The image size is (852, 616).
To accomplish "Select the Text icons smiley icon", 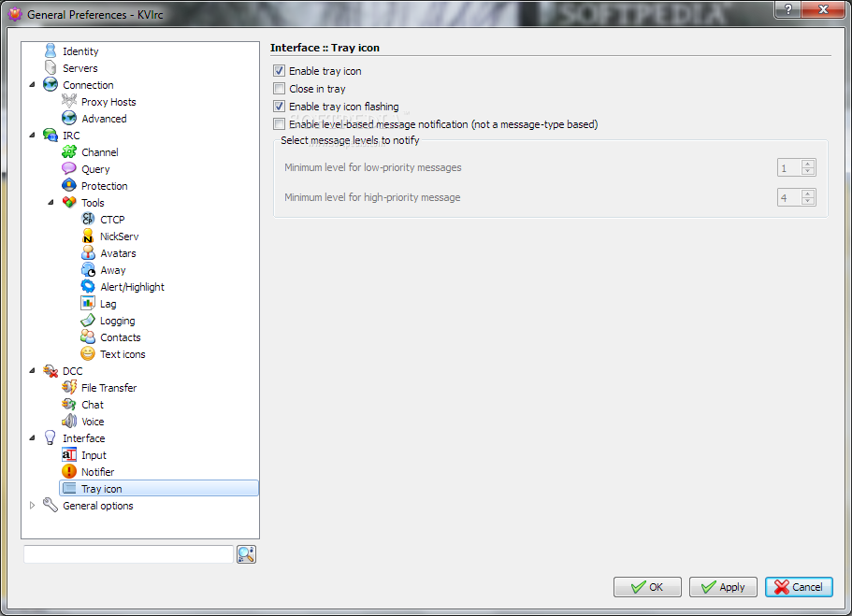I will click(88, 353).
